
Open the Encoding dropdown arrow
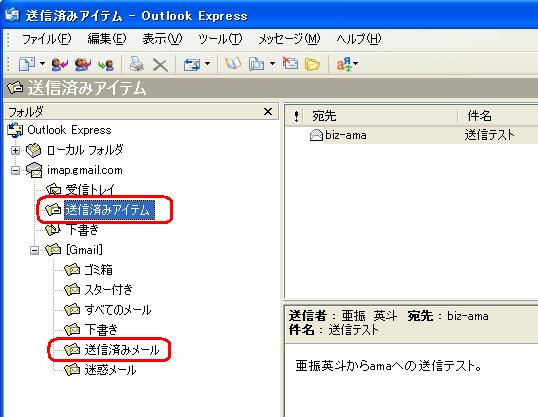(355, 63)
